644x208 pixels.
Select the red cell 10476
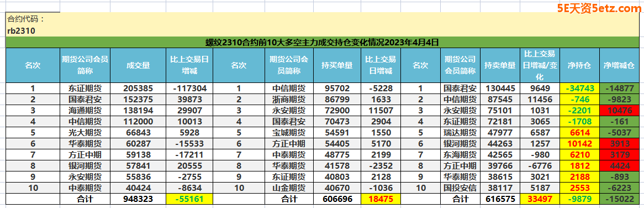click(x=619, y=111)
